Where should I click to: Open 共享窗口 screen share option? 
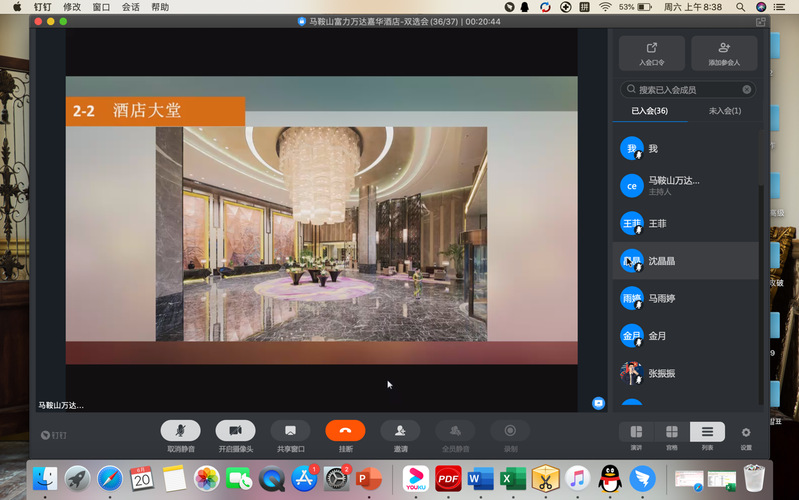pos(290,430)
